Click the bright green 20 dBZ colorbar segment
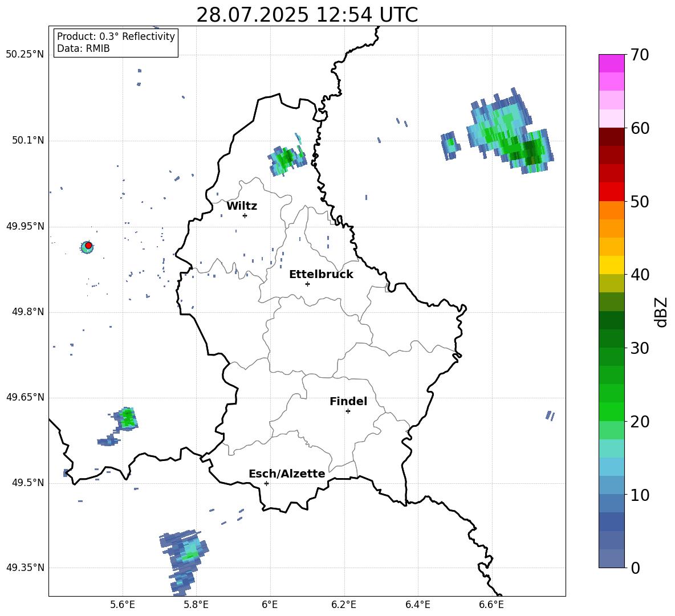The image size is (675, 616). tap(611, 411)
